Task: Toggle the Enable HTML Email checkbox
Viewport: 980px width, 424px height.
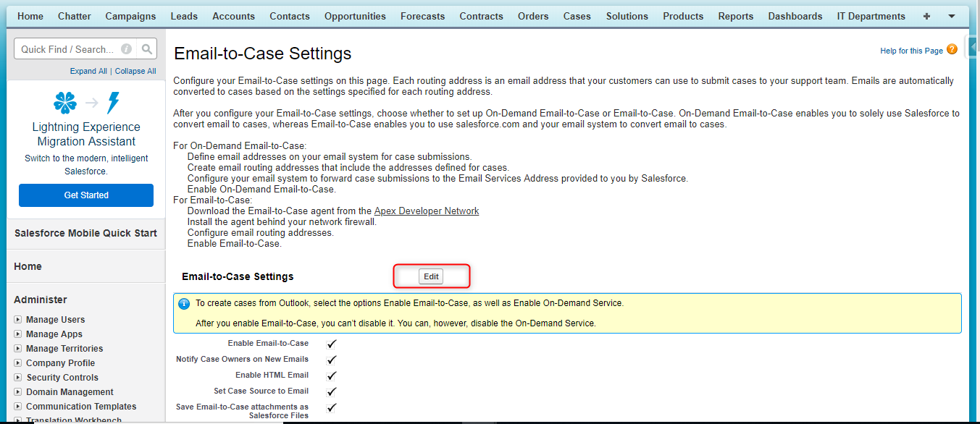Action: [332, 376]
